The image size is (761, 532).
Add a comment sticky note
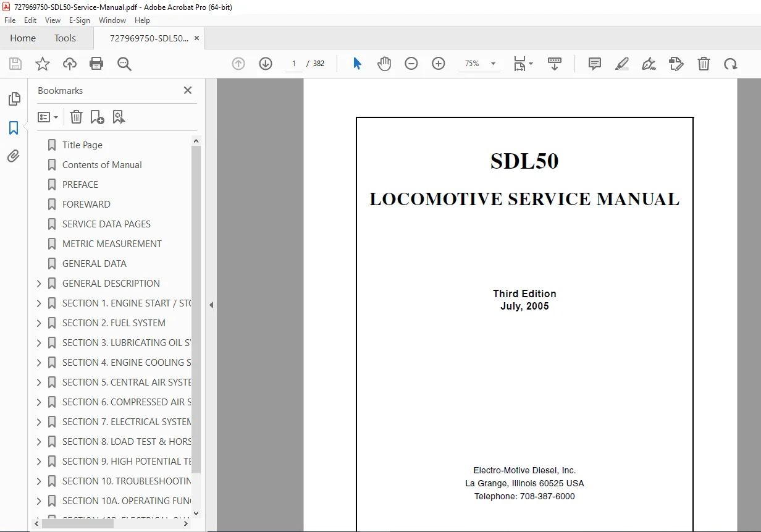click(595, 64)
